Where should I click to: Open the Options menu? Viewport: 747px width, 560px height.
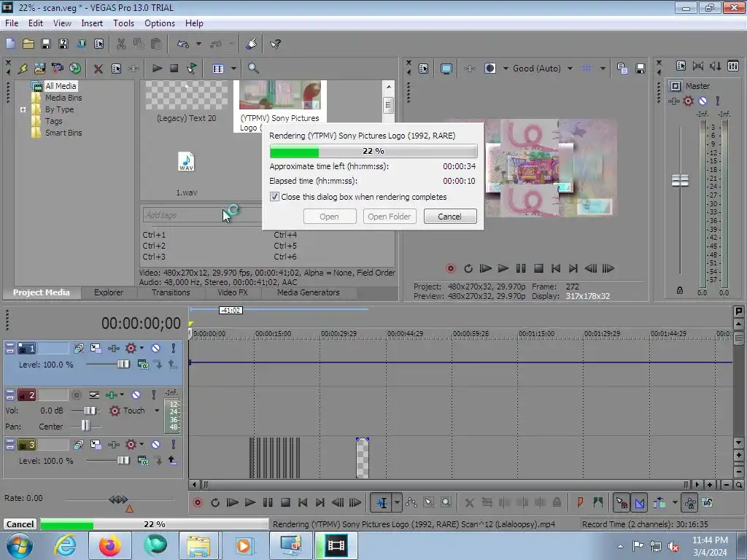(160, 23)
